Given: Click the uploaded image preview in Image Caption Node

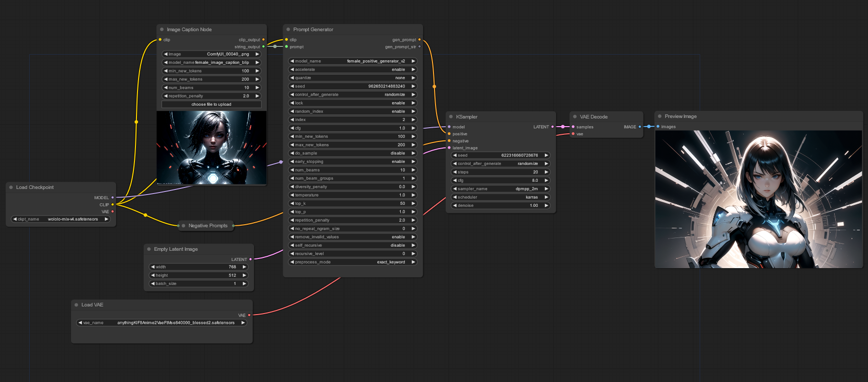Looking at the screenshot, I should point(212,148).
